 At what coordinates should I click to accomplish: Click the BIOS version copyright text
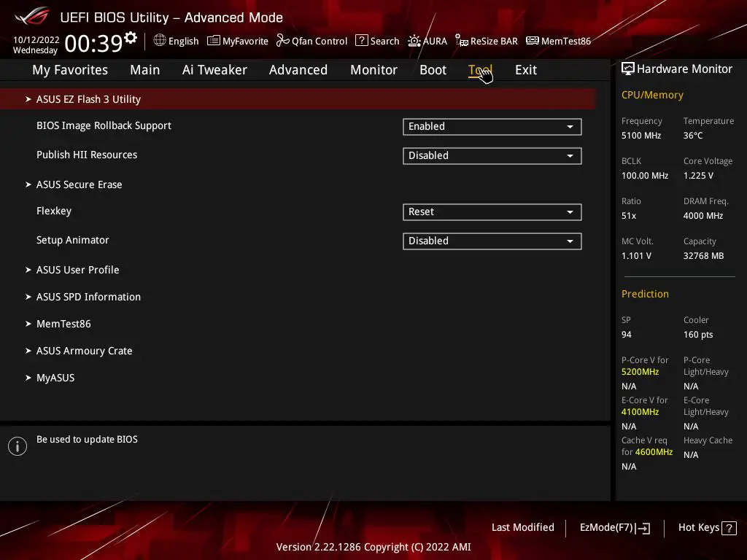coord(373,547)
